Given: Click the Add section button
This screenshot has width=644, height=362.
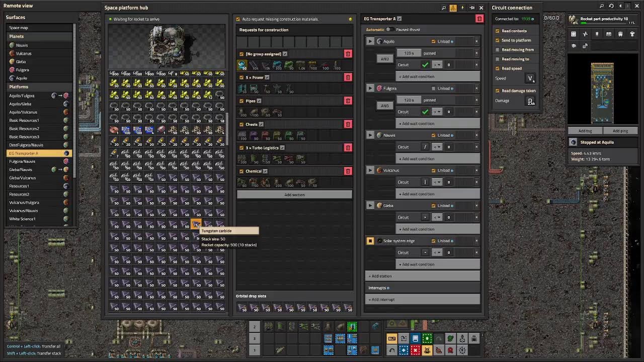Looking at the screenshot, I should pyautogui.click(x=294, y=195).
